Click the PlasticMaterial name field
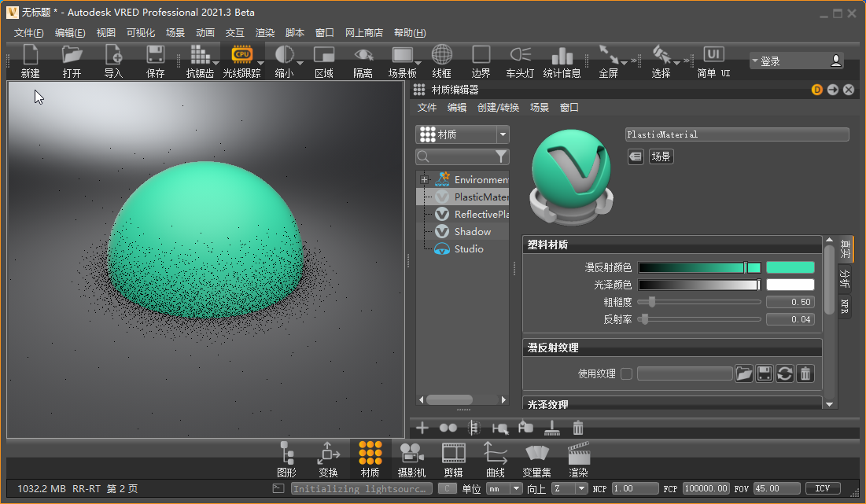 737,134
